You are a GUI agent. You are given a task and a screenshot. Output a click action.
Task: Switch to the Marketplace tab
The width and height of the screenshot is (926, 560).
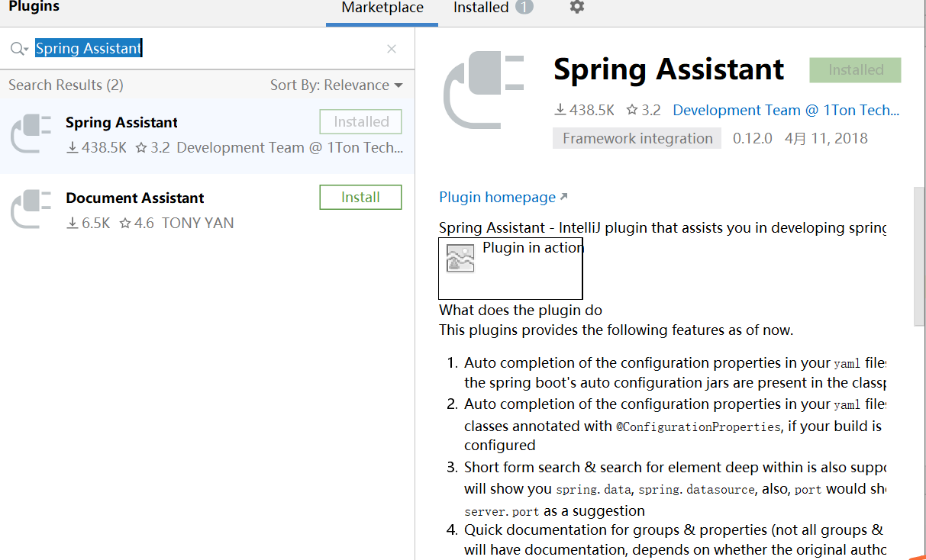coord(382,8)
